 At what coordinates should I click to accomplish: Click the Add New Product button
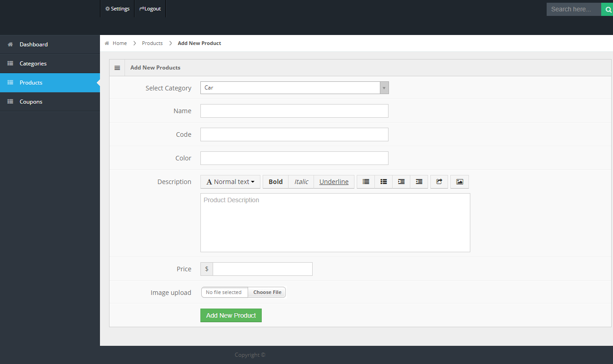(231, 315)
